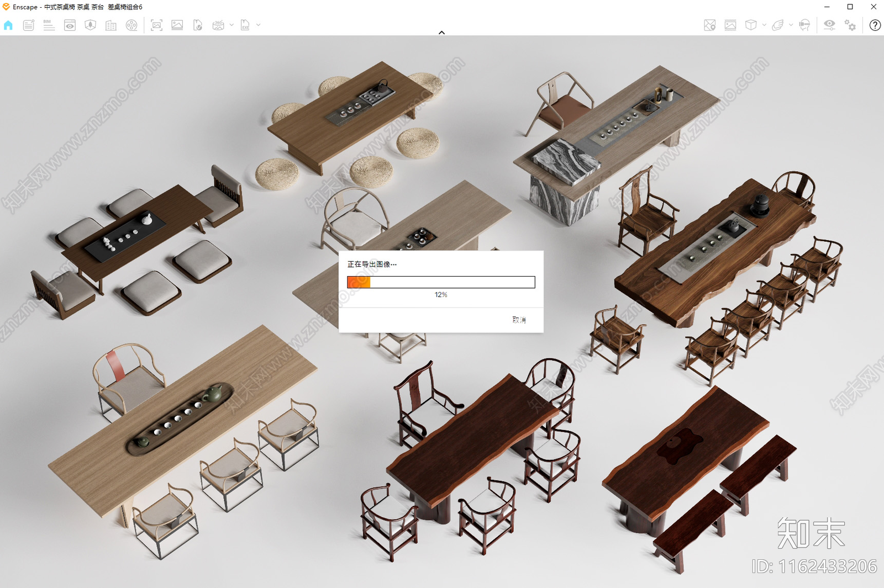Close the Enscape window
The width and height of the screenshot is (884, 588).
point(874,7)
